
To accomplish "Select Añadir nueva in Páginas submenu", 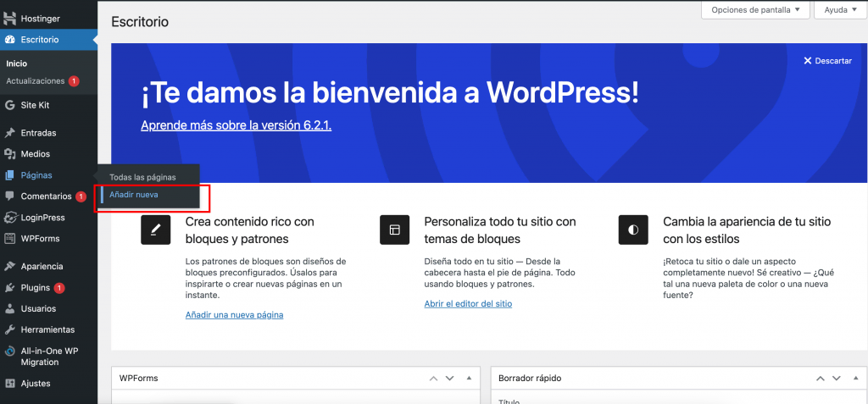I will tap(133, 195).
